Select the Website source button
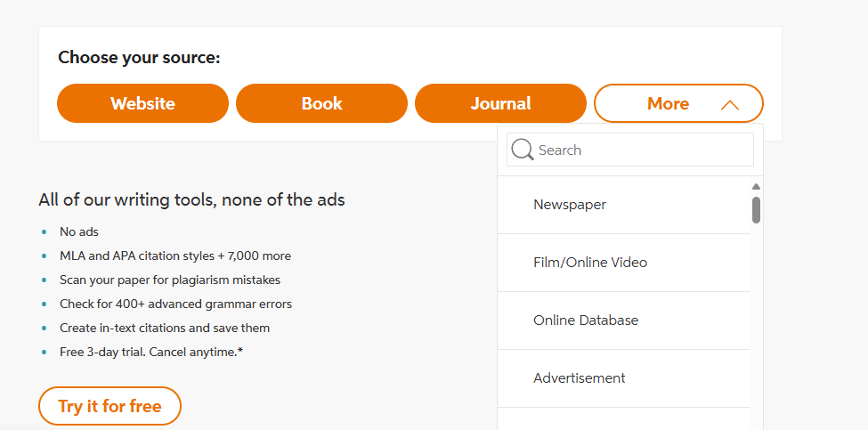This screenshot has width=868, height=430. tap(142, 103)
